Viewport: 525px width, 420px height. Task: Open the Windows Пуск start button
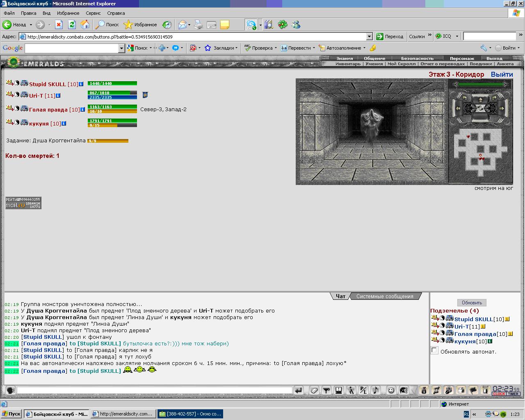(11, 414)
